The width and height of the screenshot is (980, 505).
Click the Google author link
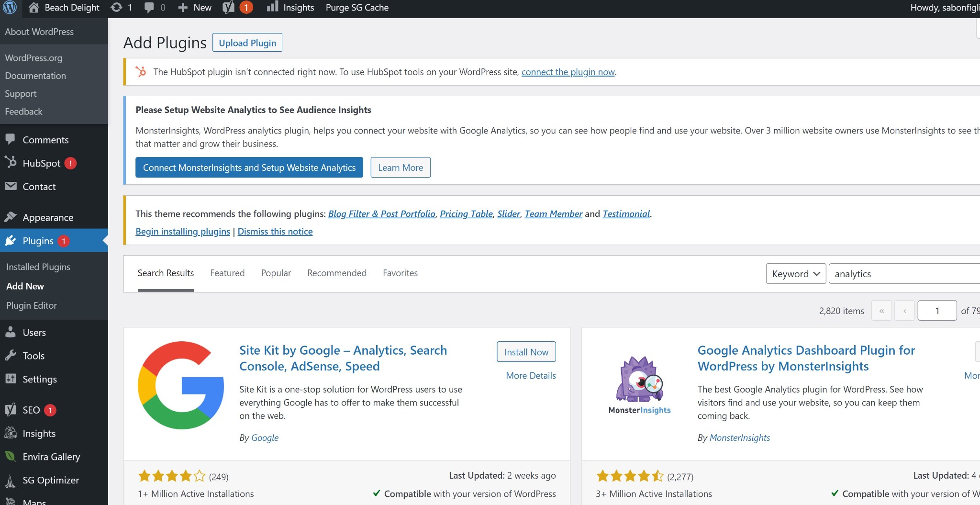coord(265,438)
